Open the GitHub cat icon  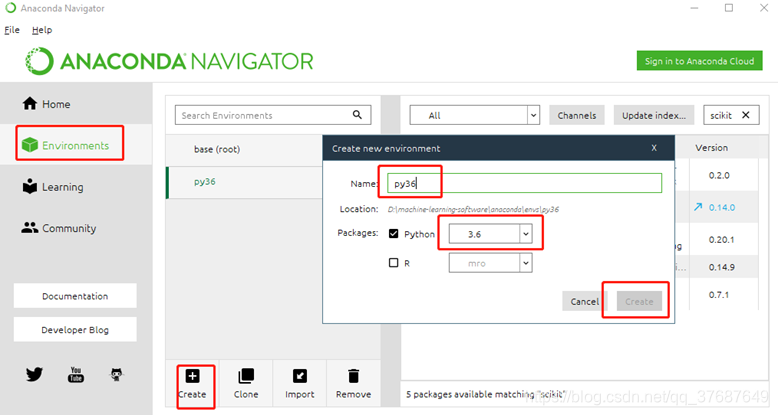coord(116,374)
